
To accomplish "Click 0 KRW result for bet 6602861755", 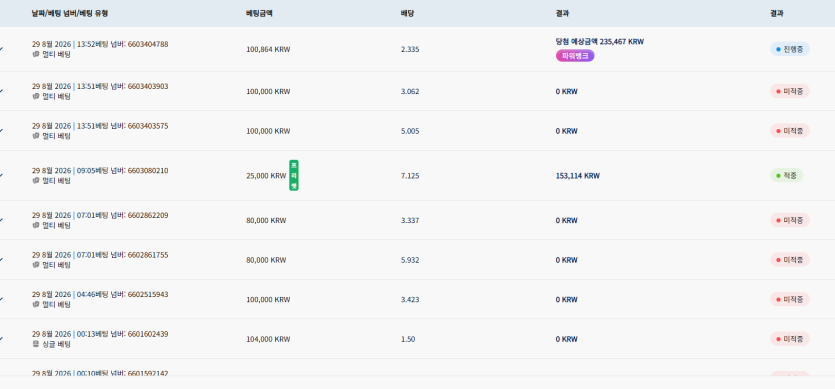I will [x=567, y=260].
